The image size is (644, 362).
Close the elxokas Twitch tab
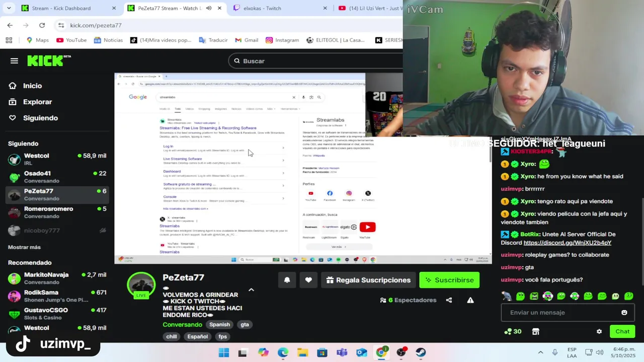(325, 8)
